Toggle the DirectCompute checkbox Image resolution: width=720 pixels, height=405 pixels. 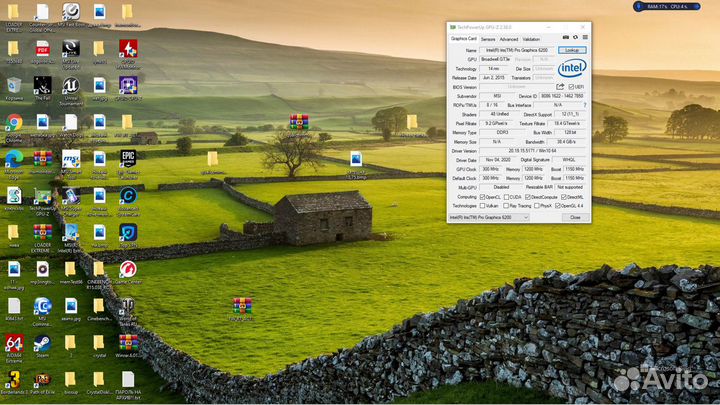(x=528, y=197)
